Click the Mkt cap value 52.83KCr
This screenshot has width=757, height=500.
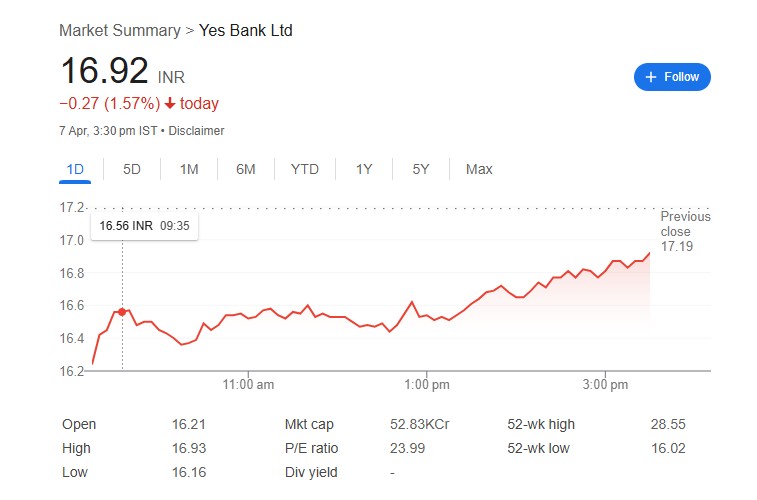pyautogui.click(x=420, y=424)
